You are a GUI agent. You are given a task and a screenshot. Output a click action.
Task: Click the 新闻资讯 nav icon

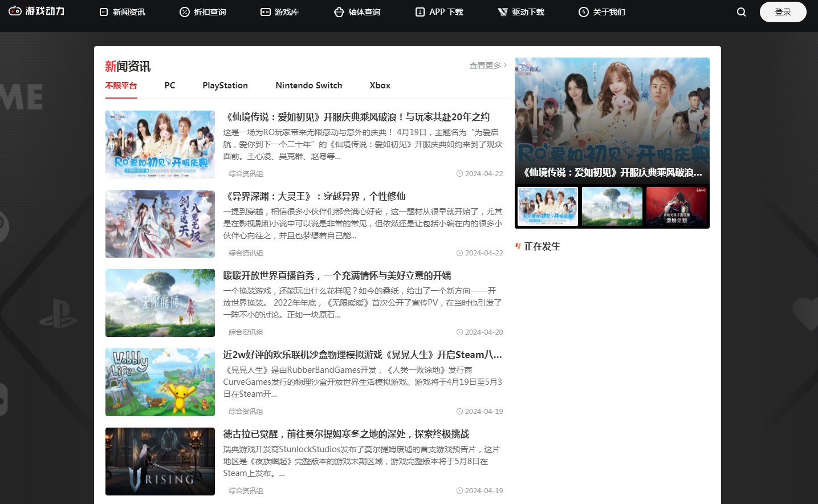pos(104,12)
